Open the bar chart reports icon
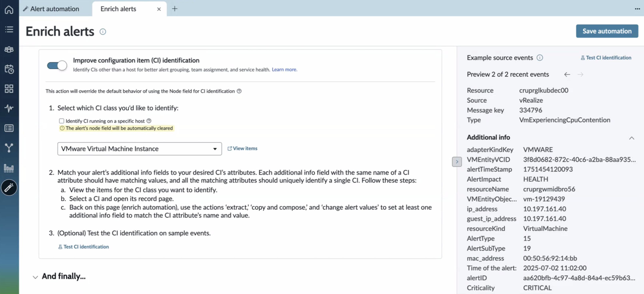 9,168
